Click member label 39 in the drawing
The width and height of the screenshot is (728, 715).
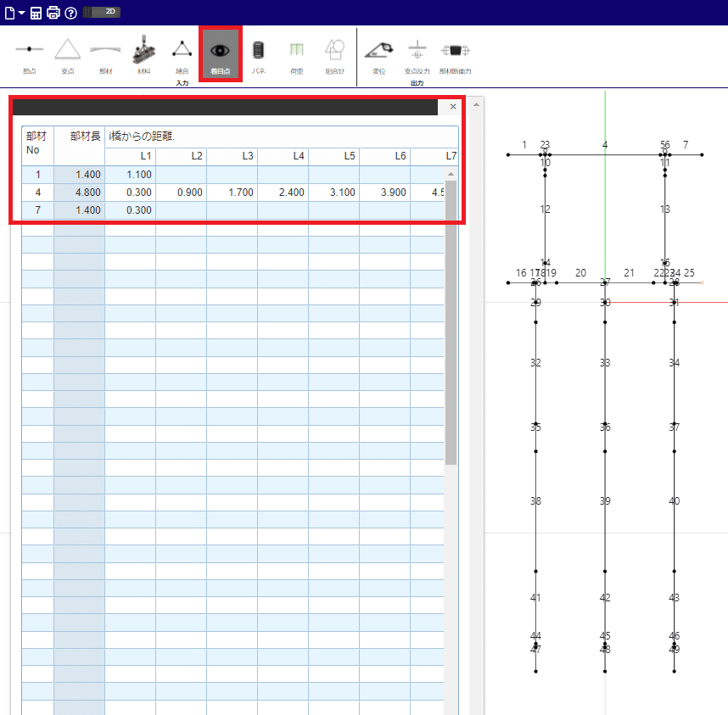point(604,500)
